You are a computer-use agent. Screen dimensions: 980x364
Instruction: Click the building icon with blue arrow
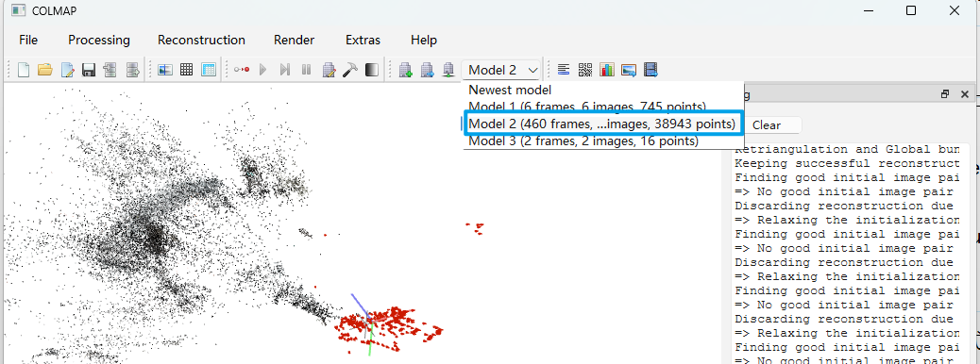coord(428,69)
